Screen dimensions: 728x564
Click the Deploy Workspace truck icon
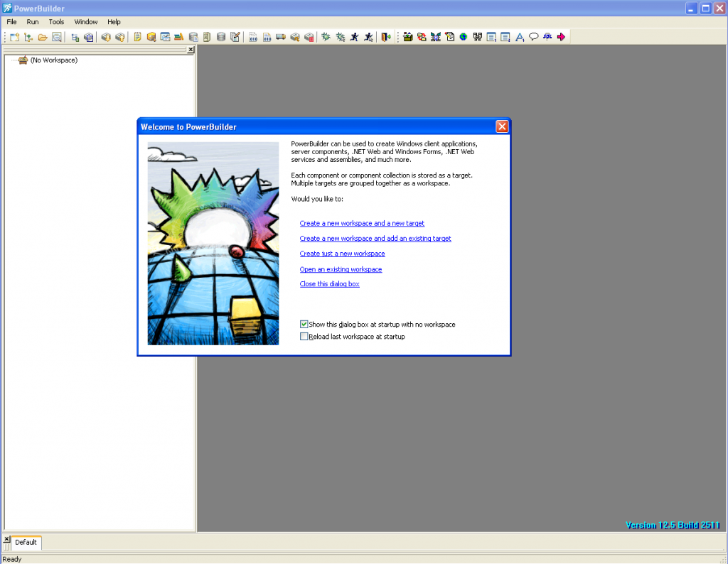(x=281, y=37)
